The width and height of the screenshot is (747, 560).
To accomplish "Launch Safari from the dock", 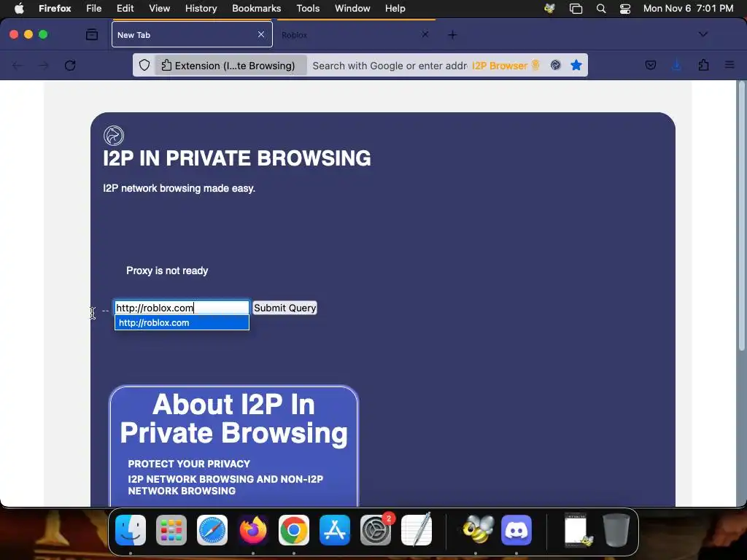I will (x=212, y=530).
